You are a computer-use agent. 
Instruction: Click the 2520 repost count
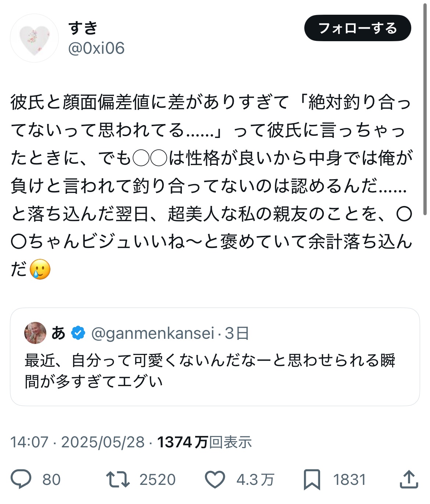[157, 479]
